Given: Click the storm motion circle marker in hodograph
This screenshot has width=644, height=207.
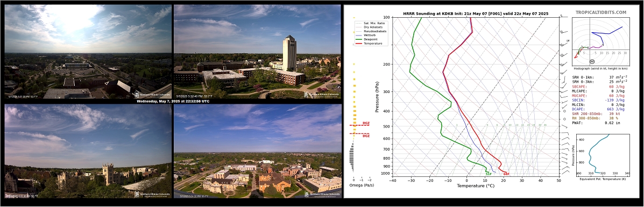Looking at the screenshot, I should click(x=592, y=62).
